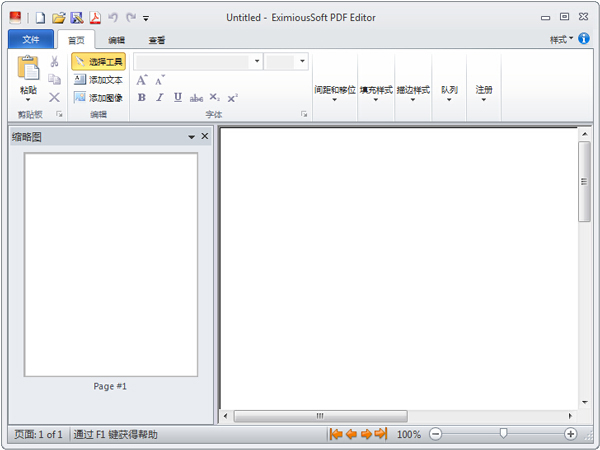Click the application logo icon in title bar
Image resolution: width=600 pixels, height=450 pixels.
[15, 18]
